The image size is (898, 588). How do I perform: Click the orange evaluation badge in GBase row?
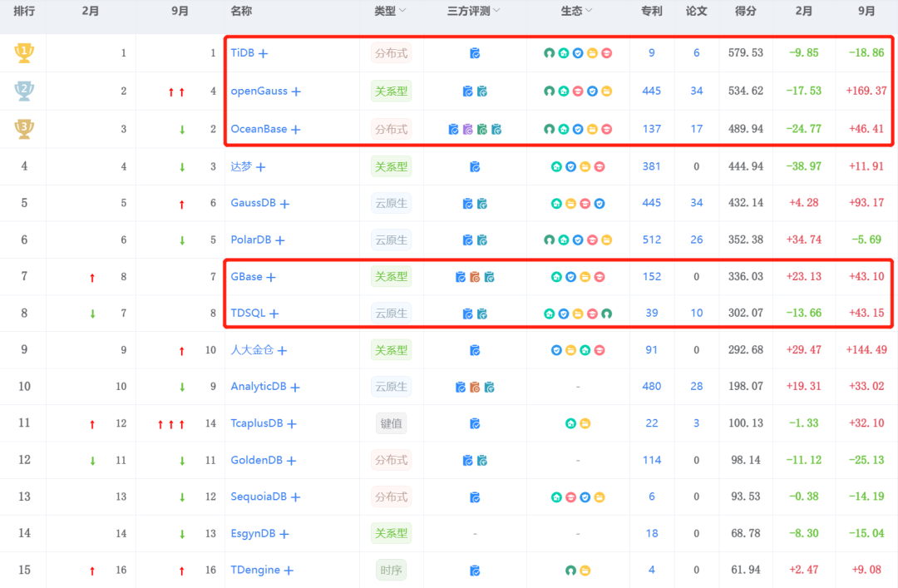coord(475,278)
